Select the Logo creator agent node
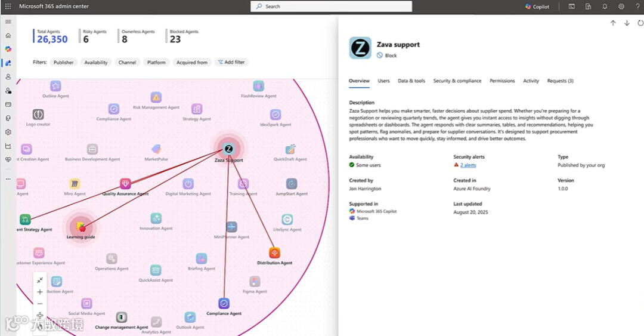The width and height of the screenshot is (644, 336). click(38, 115)
